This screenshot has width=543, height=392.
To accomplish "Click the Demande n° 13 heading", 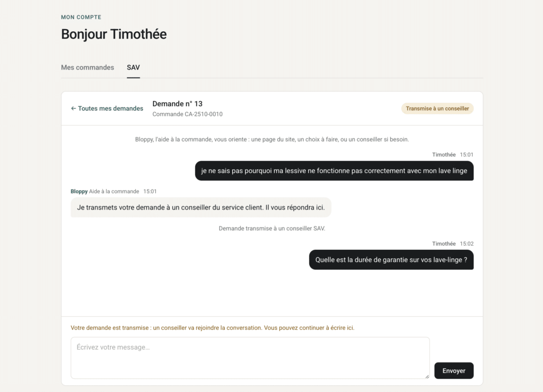I will (177, 103).
